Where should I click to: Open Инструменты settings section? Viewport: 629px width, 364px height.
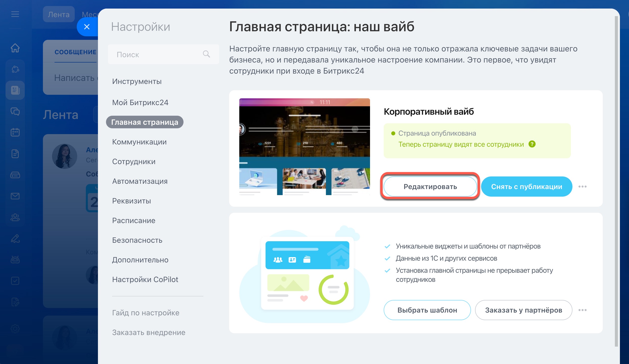pos(137,81)
